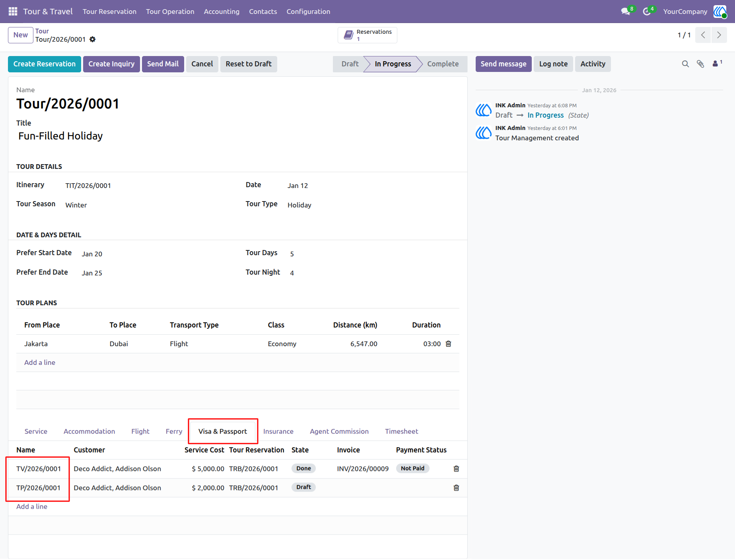This screenshot has height=560, width=735.
Task: Switch to the Insurance tab
Action: tap(278, 431)
